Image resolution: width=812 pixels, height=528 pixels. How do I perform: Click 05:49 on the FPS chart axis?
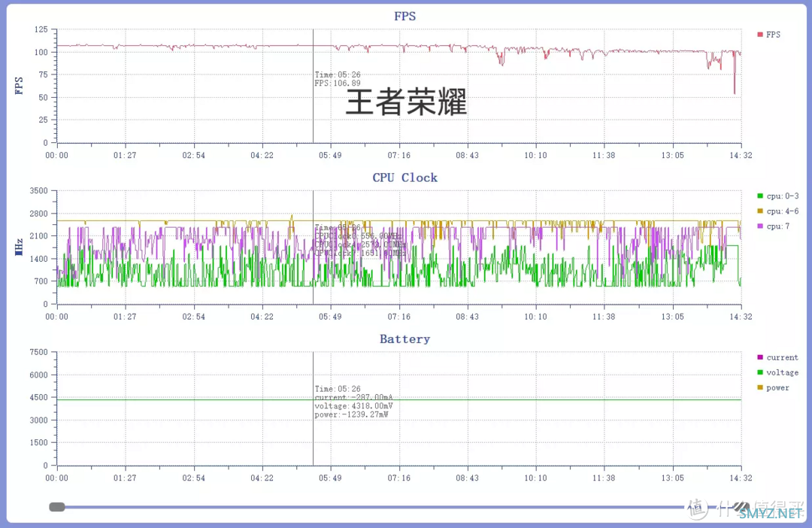coord(330,155)
